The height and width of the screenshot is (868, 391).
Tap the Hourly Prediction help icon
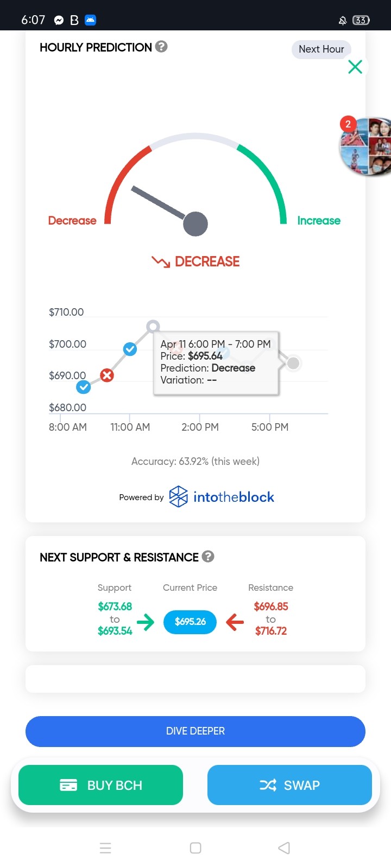(x=161, y=47)
